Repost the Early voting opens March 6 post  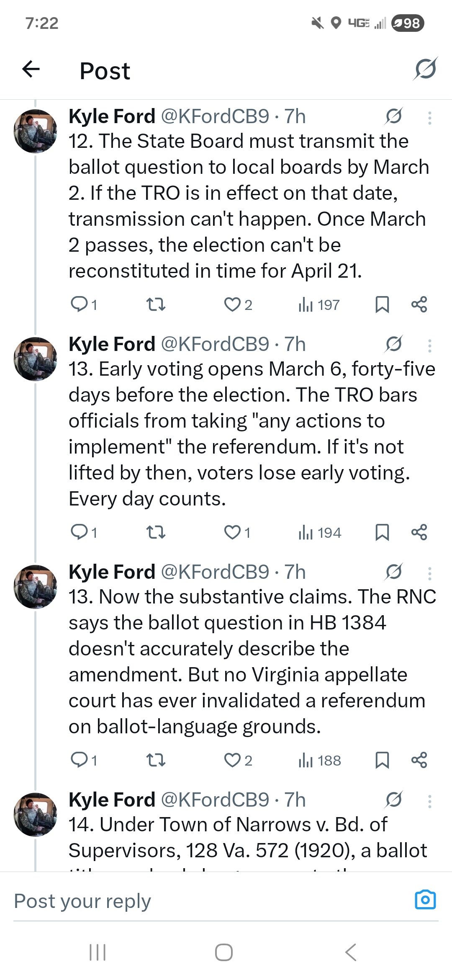[156, 532]
